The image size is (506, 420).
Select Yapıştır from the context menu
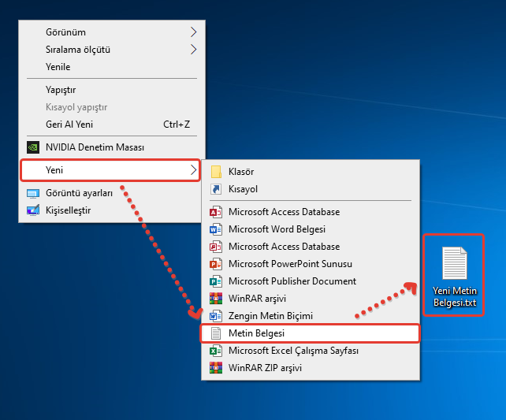(x=60, y=90)
